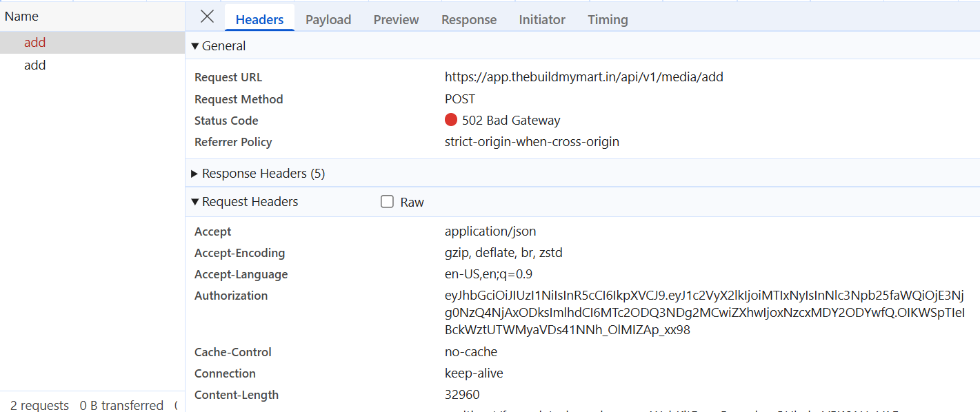Collapse the General section

click(x=219, y=46)
